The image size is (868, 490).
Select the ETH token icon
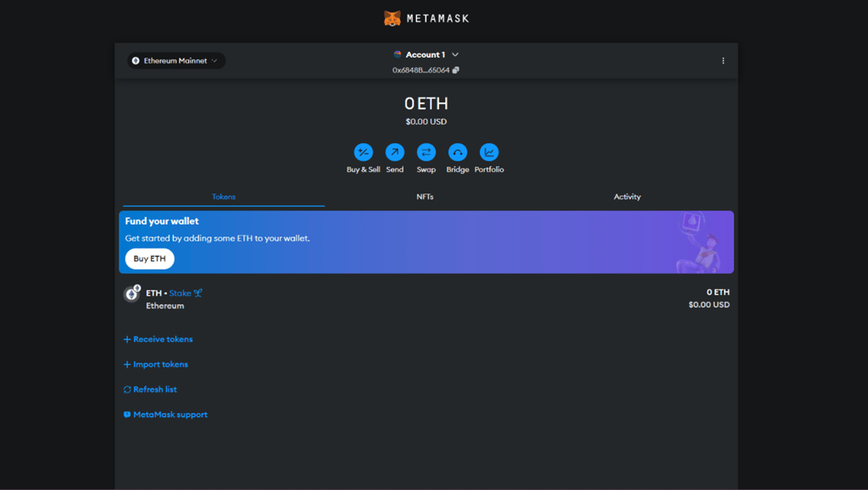click(x=131, y=293)
